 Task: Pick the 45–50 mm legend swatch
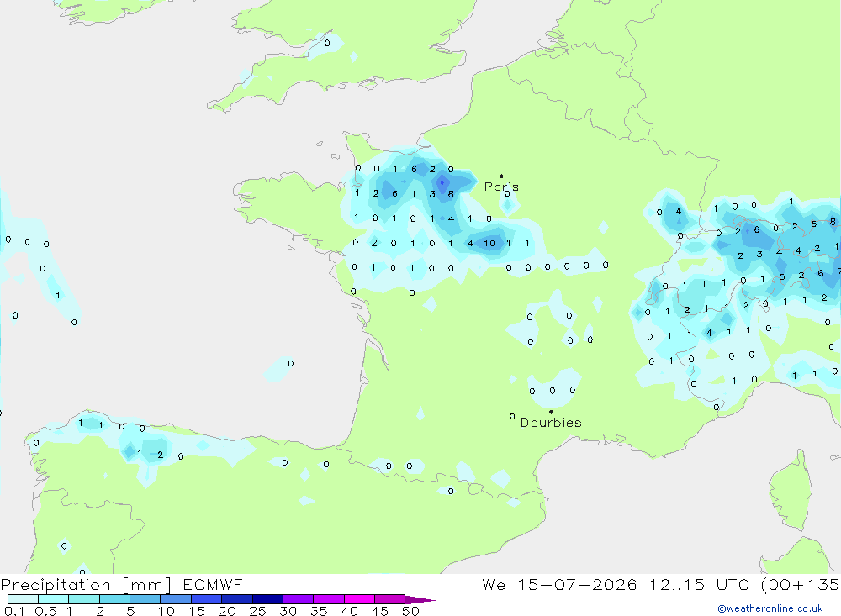pyautogui.click(x=390, y=599)
